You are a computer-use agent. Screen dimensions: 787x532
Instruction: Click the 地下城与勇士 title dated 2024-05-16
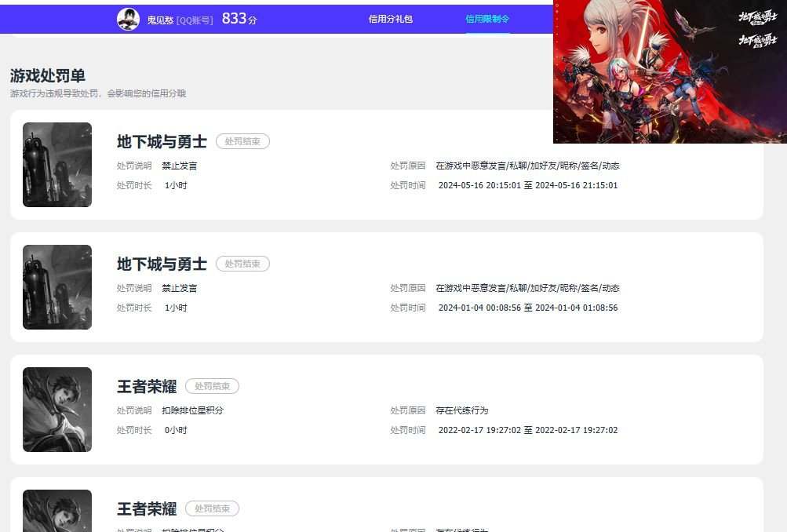162,141
